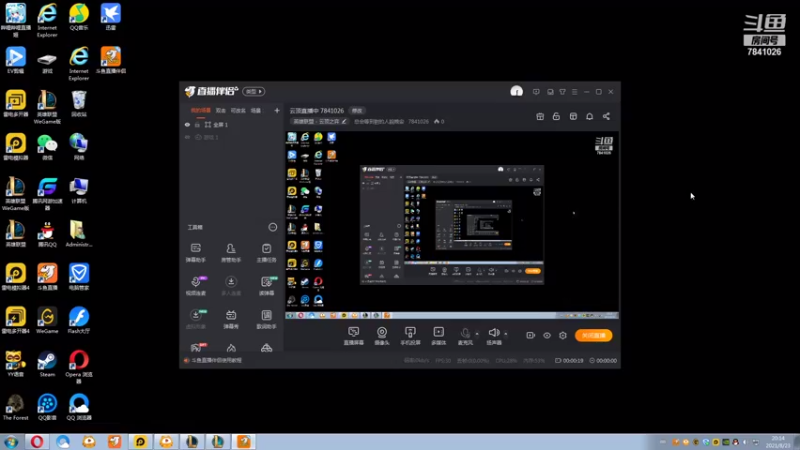
Task: Add 直播屏幕 screen capture source
Action: pyautogui.click(x=354, y=336)
